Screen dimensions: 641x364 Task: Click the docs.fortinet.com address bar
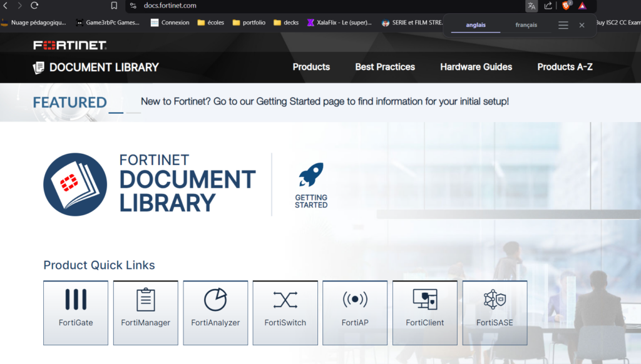(x=170, y=6)
